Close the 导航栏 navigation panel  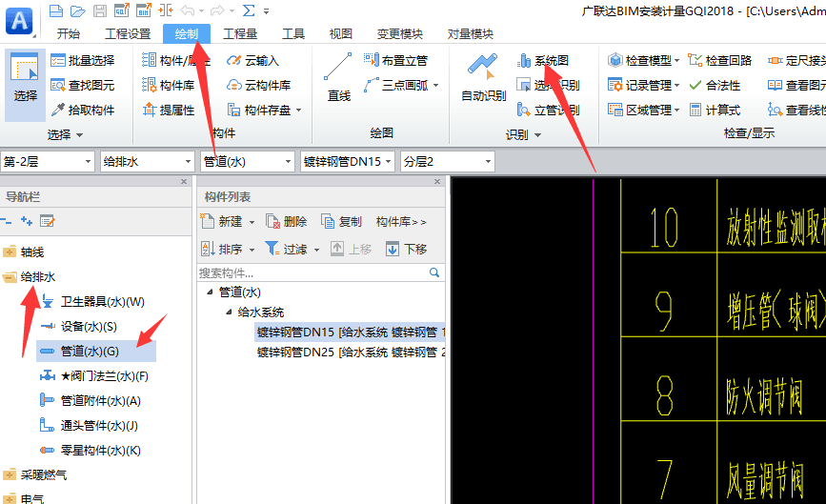point(184,182)
